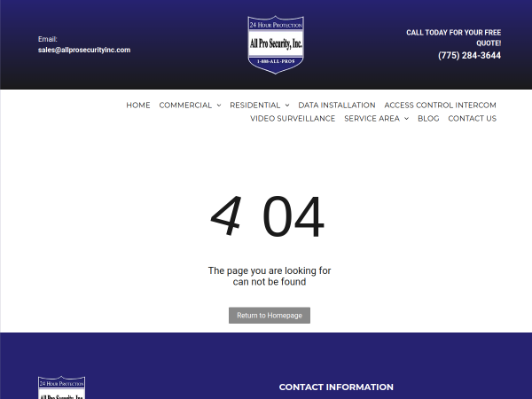Click the Return to Homepage button
Viewport: 532px width, 399px height.
[x=270, y=315]
